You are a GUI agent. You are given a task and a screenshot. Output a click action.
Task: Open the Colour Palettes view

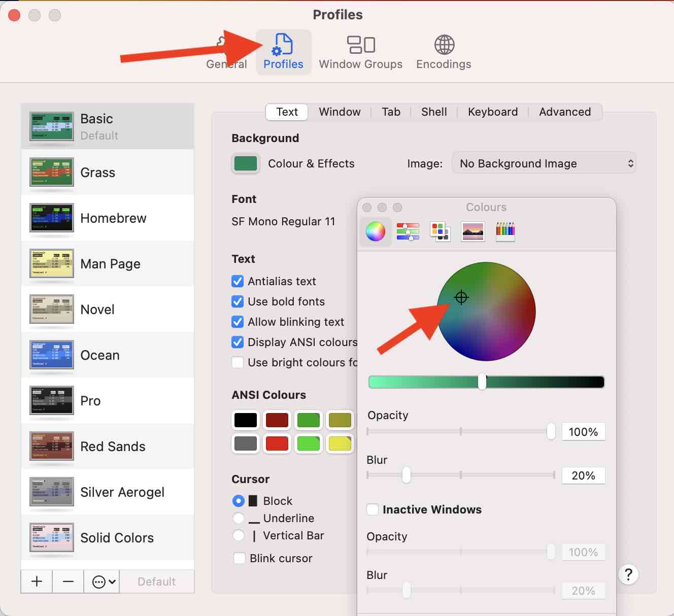(x=440, y=231)
